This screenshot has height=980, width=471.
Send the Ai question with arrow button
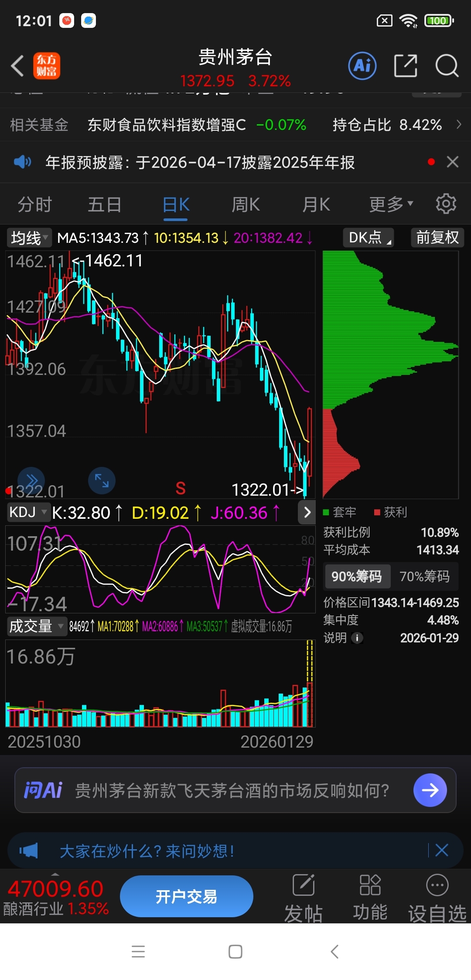430,790
